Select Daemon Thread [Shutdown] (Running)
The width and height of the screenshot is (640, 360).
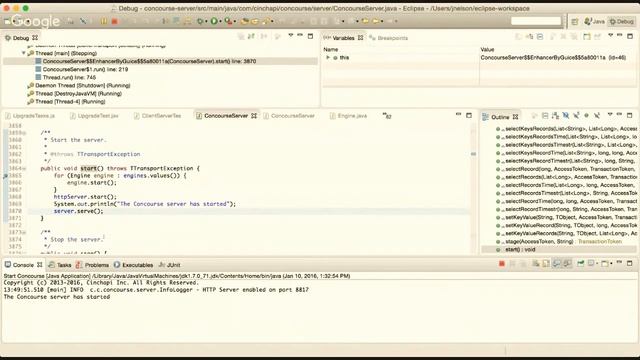(82, 85)
